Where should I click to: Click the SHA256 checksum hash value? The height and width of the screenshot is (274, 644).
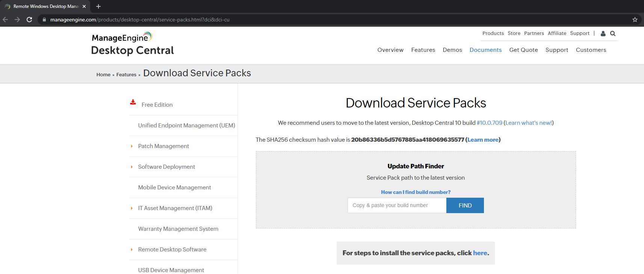click(408, 140)
